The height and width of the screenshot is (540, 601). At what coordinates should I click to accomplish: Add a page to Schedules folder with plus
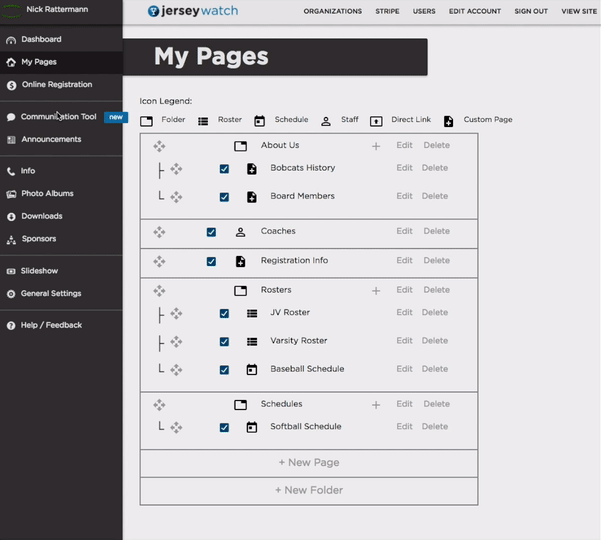point(376,405)
